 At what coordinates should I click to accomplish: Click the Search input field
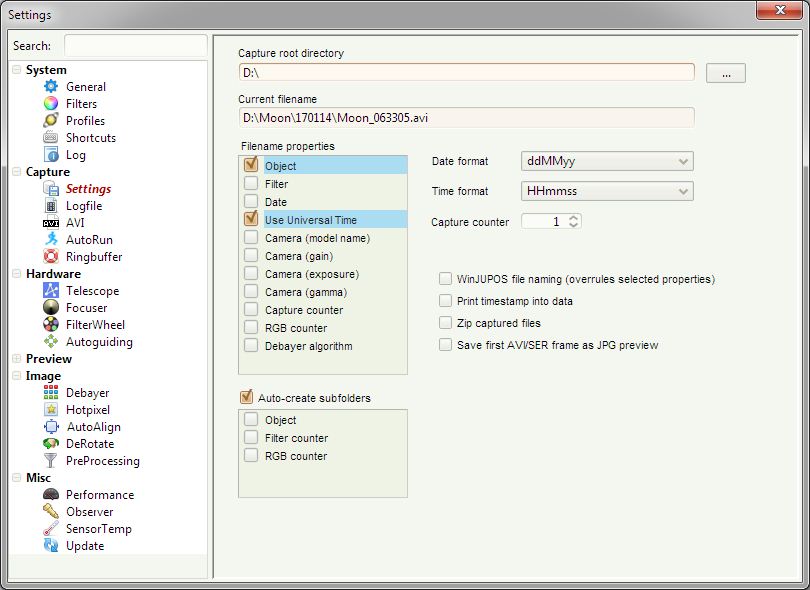tap(135, 45)
